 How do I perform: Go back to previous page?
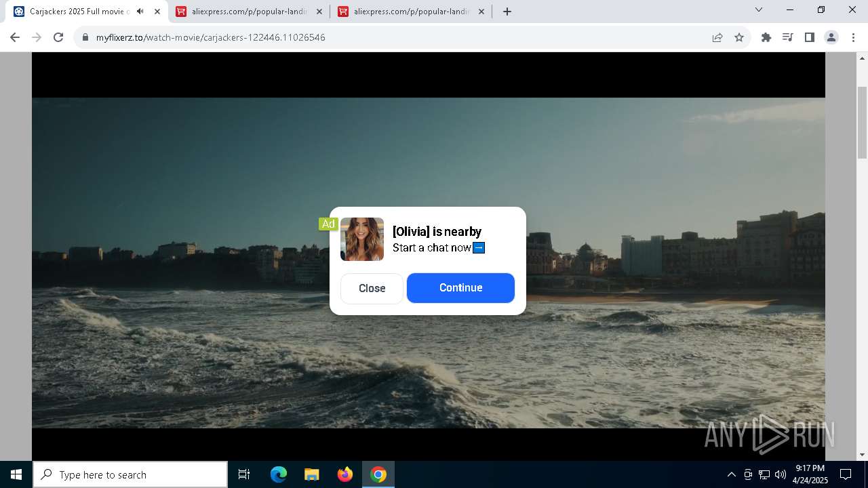[15, 37]
